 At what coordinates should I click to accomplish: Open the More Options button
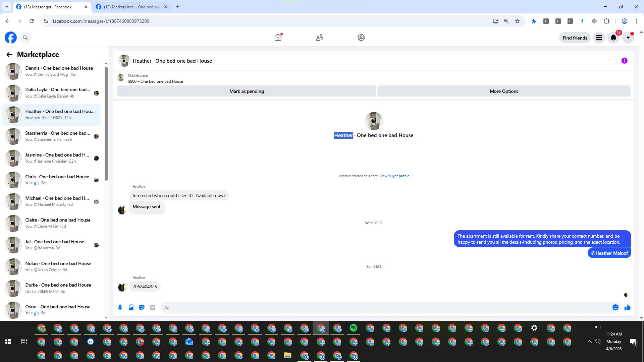[x=504, y=91]
